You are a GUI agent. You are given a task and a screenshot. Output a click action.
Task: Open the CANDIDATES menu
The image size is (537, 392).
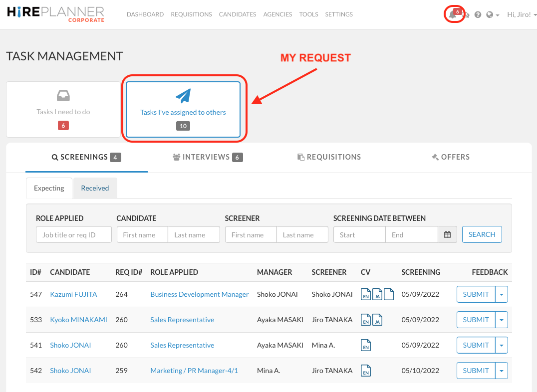(238, 14)
